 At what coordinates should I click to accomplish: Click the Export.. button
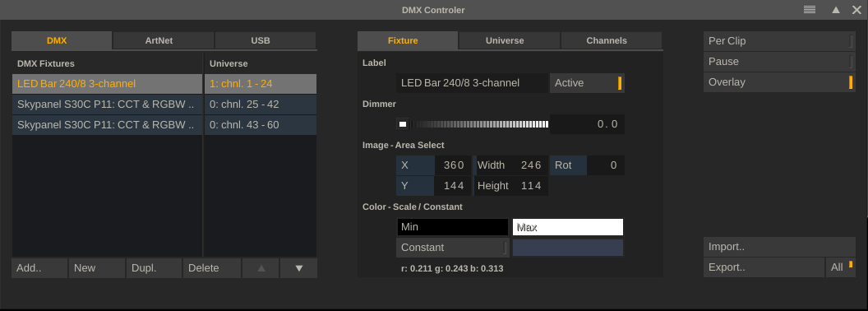(764, 267)
